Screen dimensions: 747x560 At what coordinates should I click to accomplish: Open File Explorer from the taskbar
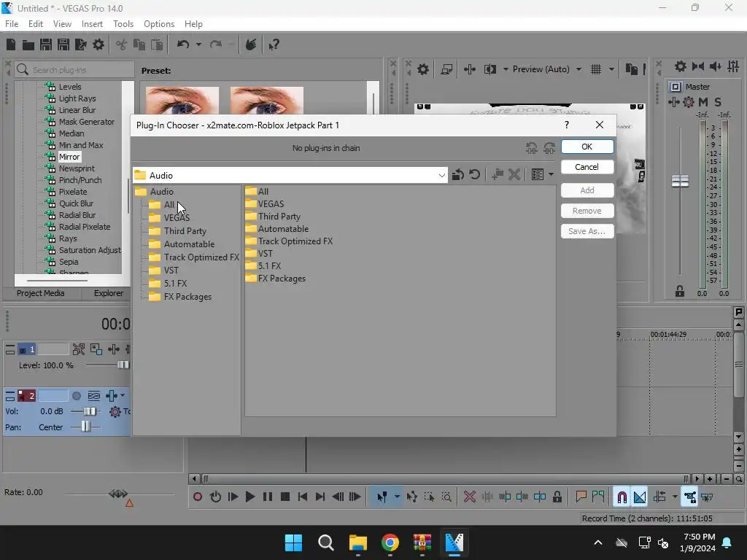click(x=357, y=542)
